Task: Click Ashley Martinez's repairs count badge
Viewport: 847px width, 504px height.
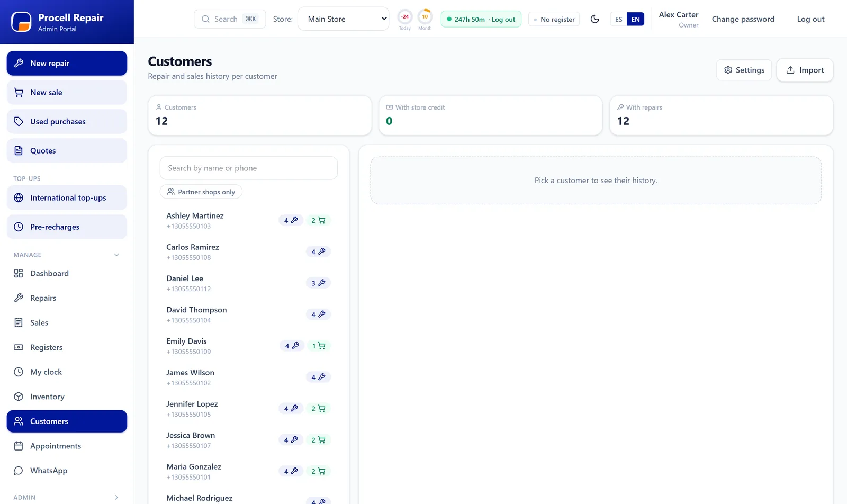Action: [291, 220]
